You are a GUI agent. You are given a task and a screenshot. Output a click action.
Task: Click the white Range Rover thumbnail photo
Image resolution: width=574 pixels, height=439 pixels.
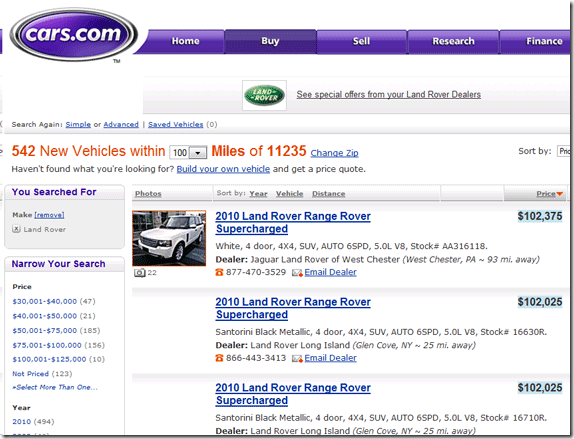[x=169, y=238]
